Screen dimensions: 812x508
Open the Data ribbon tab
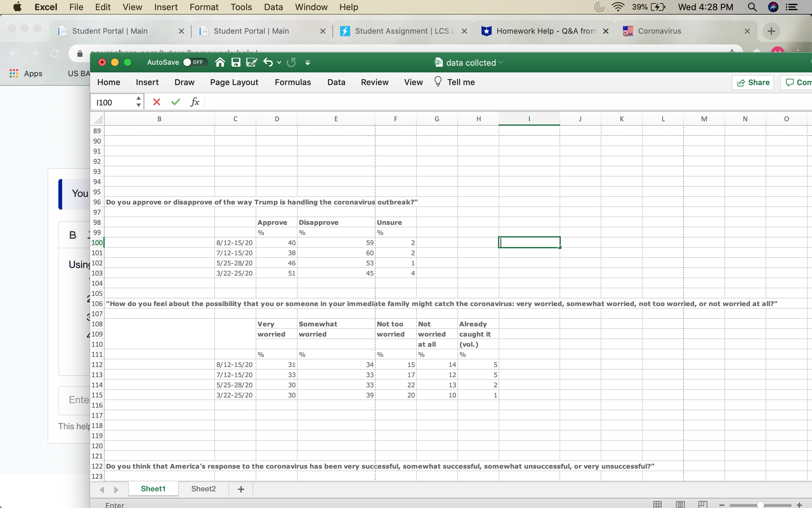[x=336, y=82]
